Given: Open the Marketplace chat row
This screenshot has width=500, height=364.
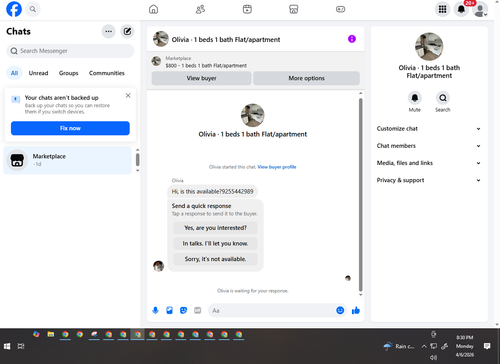Looking at the screenshot, I should (68, 160).
